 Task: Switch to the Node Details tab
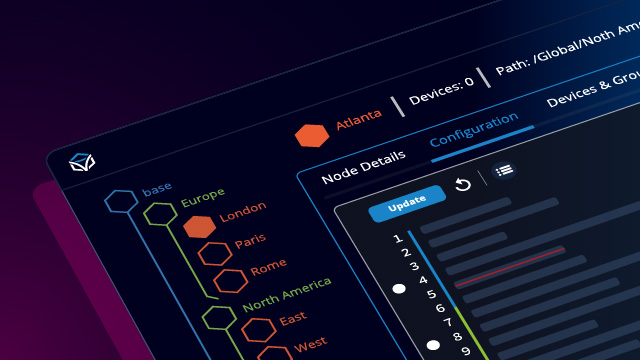click(363, 167)
